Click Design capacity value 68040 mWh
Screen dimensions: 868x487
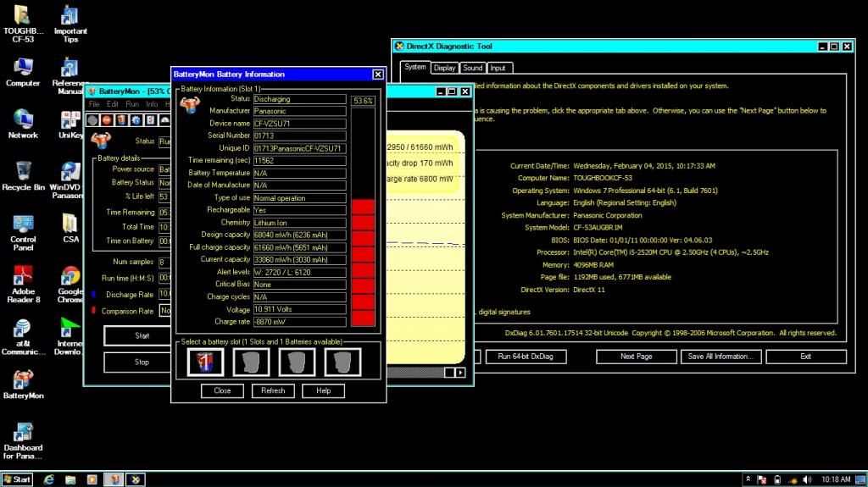click(x=299, y=235)
